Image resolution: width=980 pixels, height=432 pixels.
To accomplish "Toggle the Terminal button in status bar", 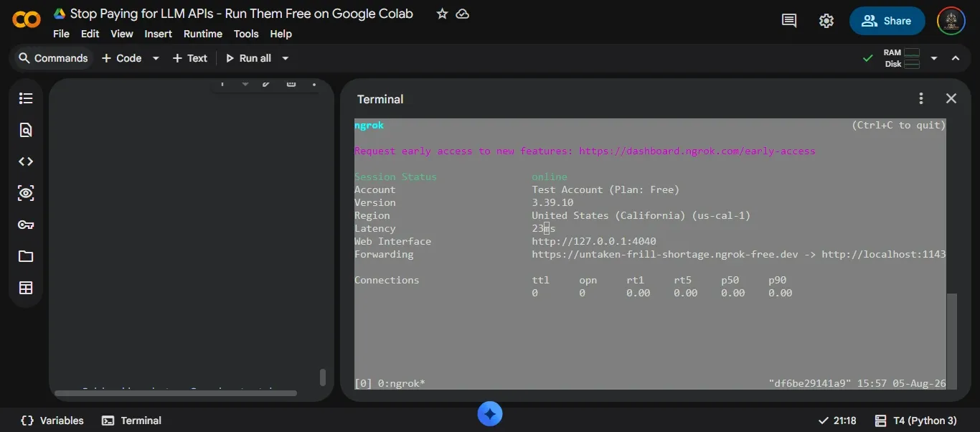I will point(131,421).
